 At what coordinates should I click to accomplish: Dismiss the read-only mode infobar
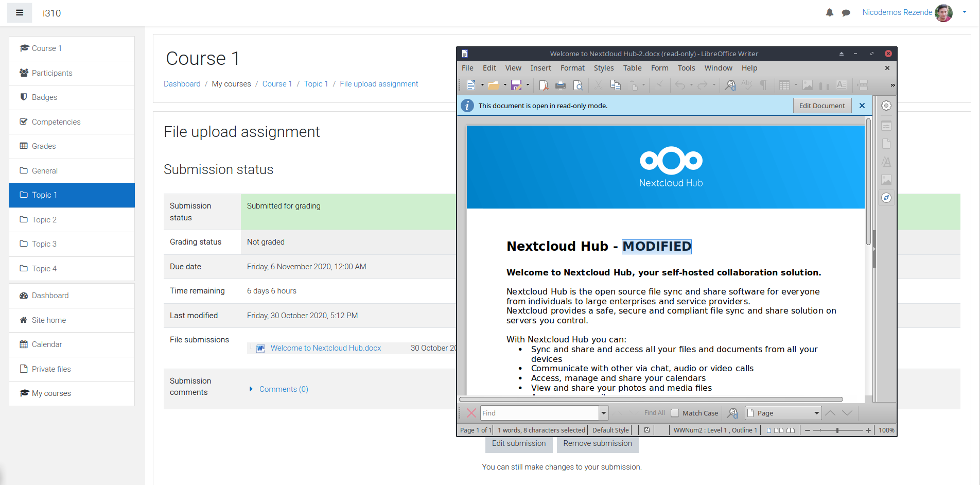coord(862,106)
